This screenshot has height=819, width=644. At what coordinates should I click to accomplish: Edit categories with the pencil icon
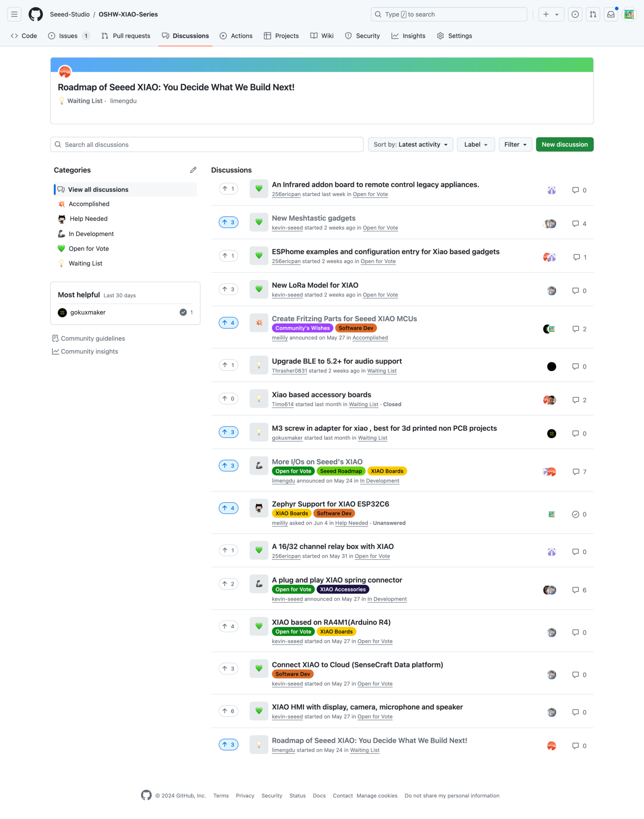193,170
